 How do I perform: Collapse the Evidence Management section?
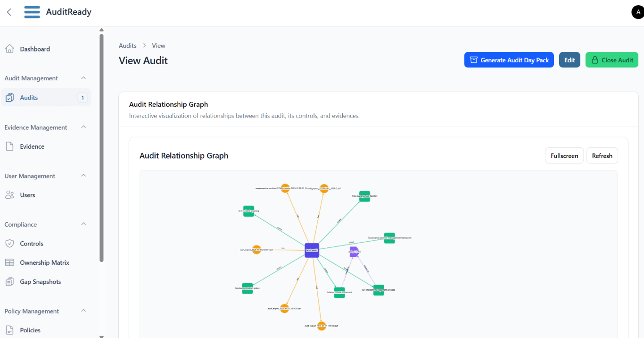point(83,127)
